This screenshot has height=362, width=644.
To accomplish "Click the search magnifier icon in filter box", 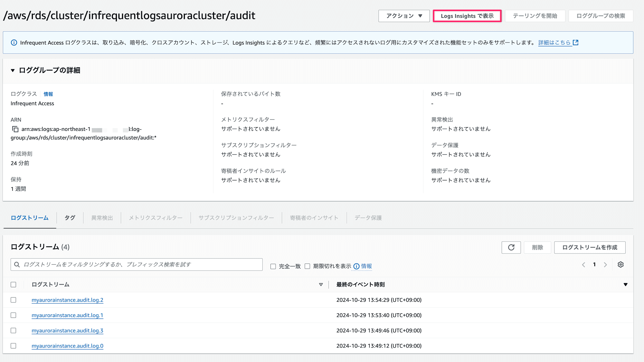I will [x=17, y=264].
